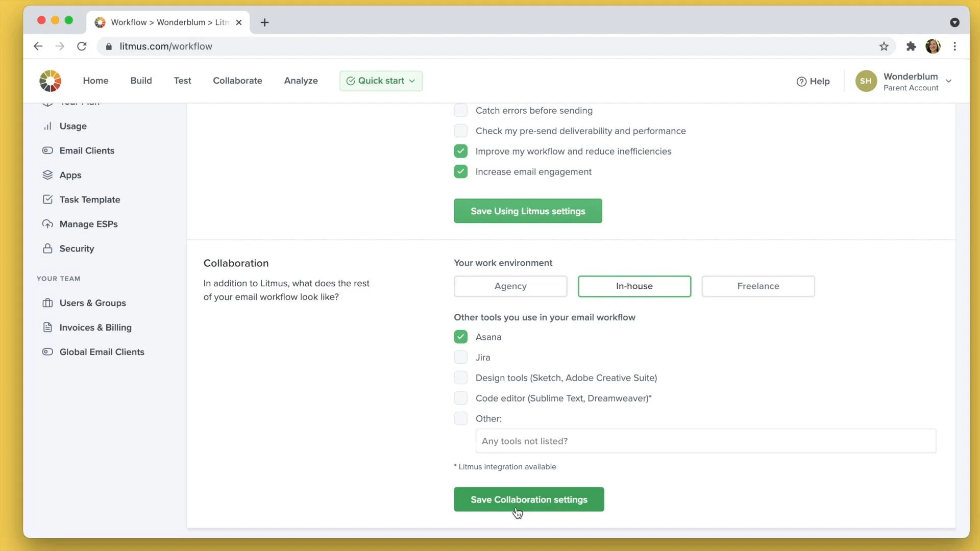The height and width of the screenshot is (551, 980).
Task: Click the Chrome profile picture
Action: [933, 46]
